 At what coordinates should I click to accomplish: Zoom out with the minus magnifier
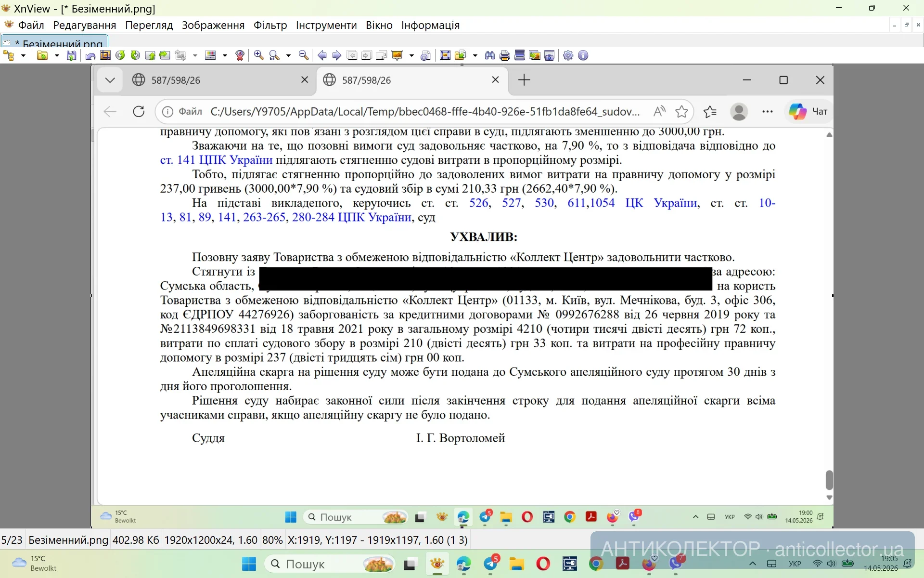[x=304, y=55]
